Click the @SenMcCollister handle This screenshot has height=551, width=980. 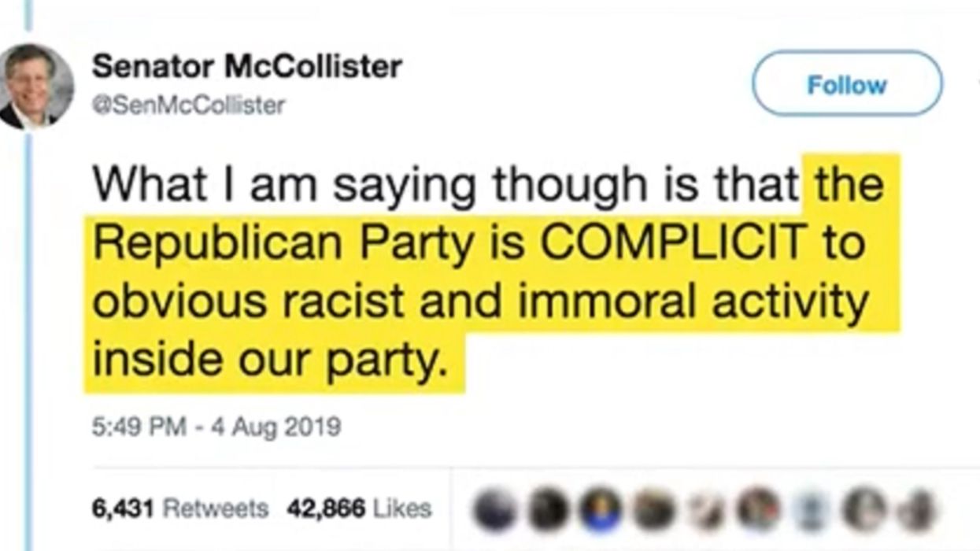coord(188,105)
